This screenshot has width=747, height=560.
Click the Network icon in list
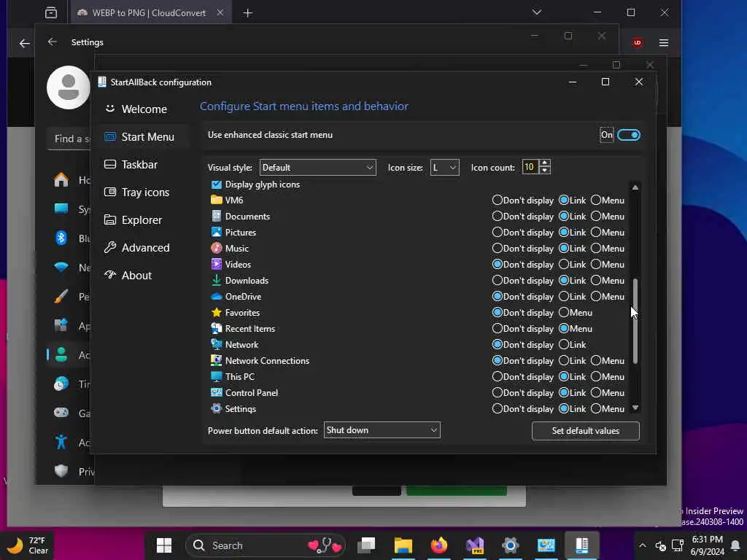tap(216, 344)
